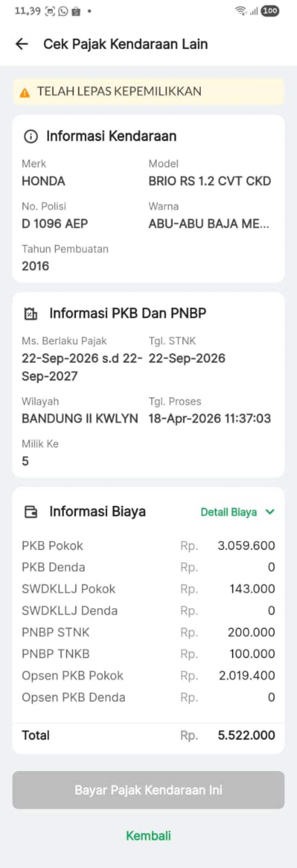Tap the orange warning triangle icon

tap(25, 93)
